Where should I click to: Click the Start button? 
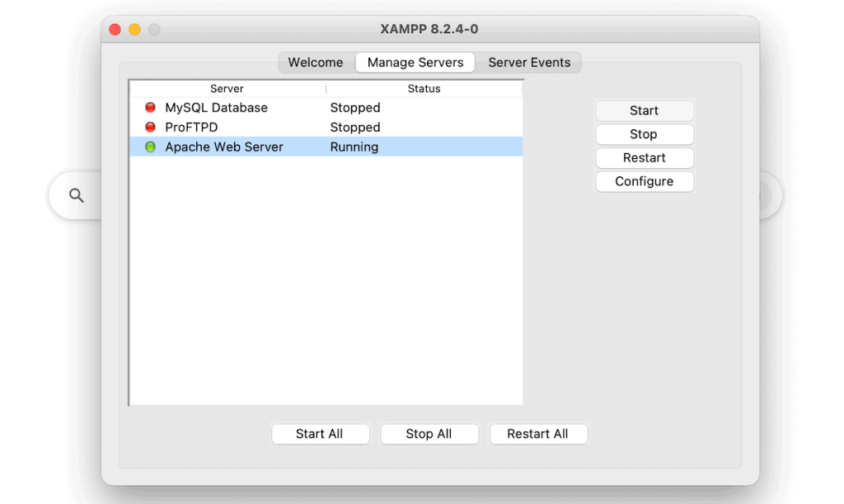tap(645, 111)
